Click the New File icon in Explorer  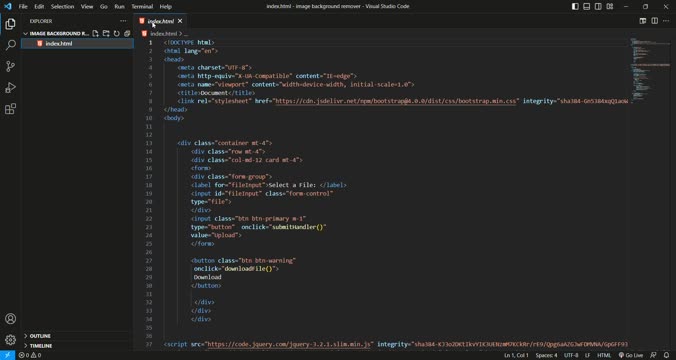click(95, 33)
